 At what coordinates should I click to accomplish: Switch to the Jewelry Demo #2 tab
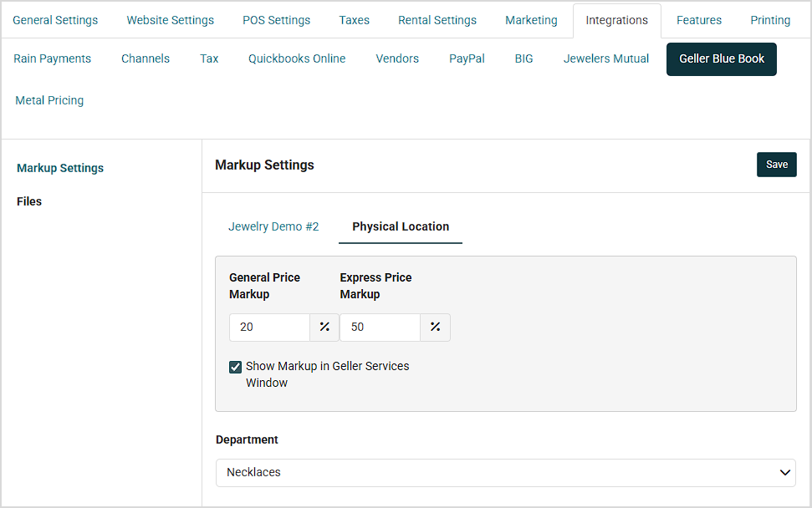(273, 226)
